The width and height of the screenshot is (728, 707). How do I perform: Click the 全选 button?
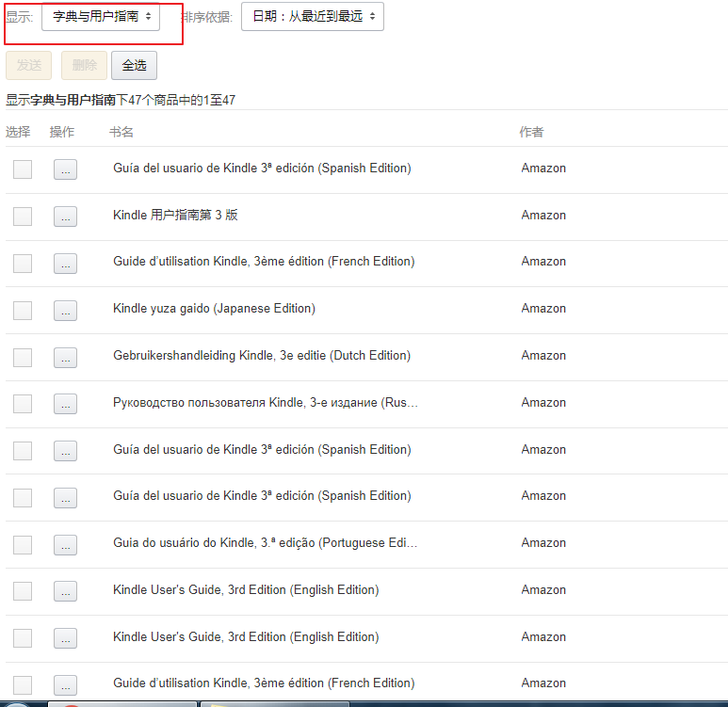[x=134, y=66]
